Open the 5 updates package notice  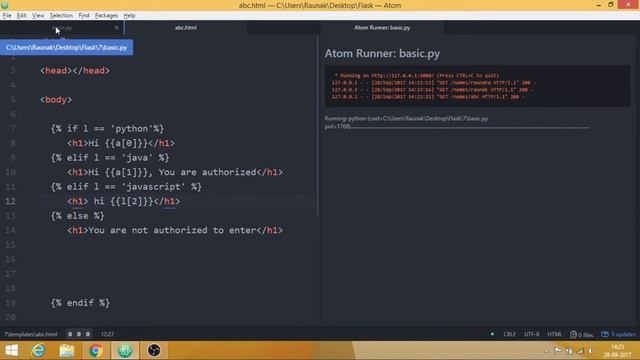618,334
